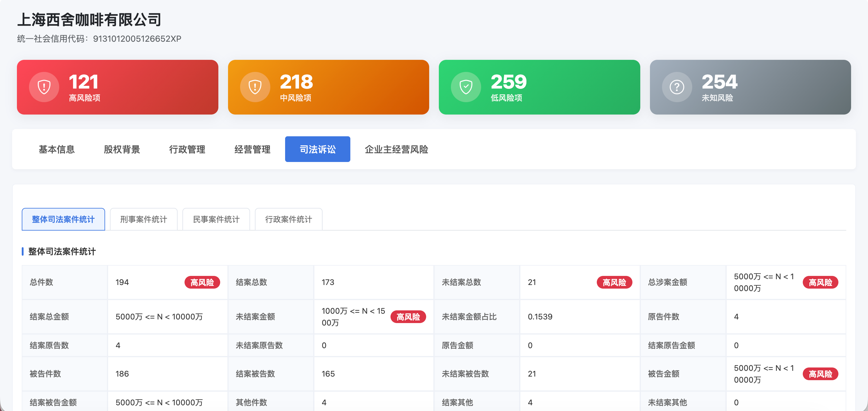Click the 总件数 value 194
Screen dimensions: 868x411
(x=122, y=282)
